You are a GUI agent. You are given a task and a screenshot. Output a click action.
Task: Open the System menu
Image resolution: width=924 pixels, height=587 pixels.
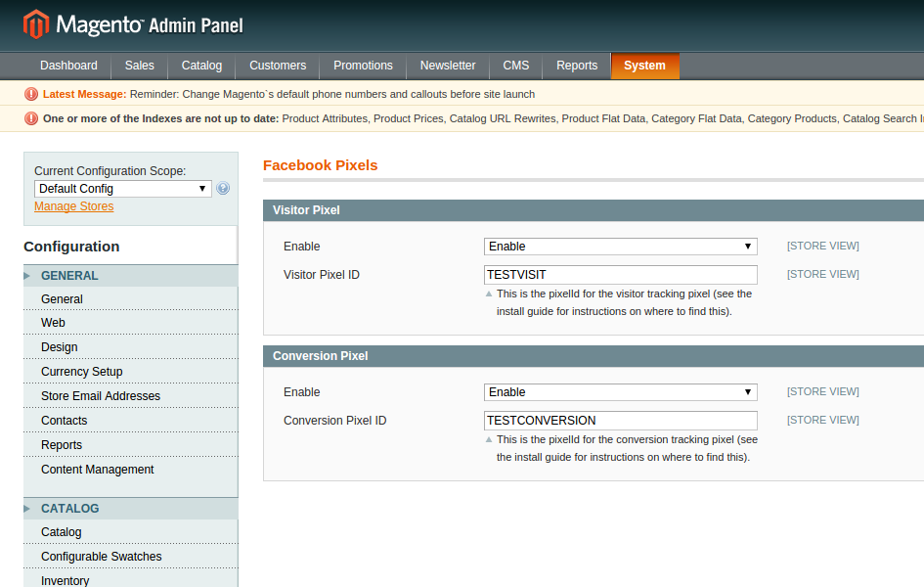click(644, 66)
